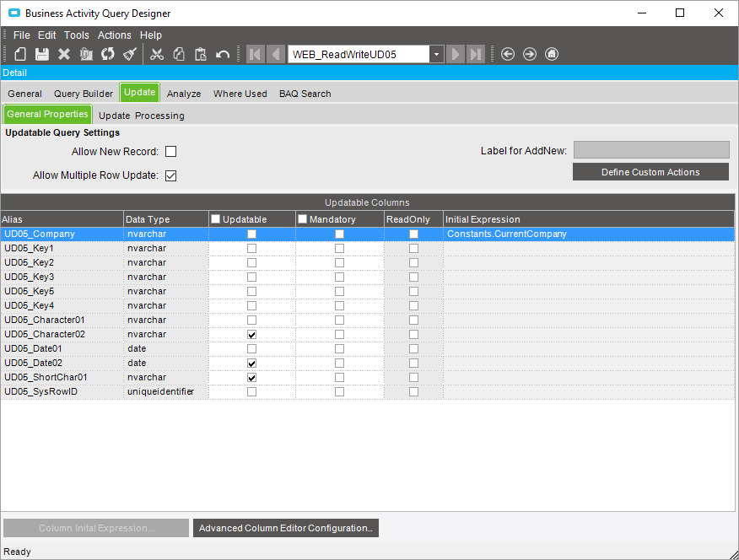Screen dimensions: 739x560
Task: Open the Help menu
Action: point(151,35)
